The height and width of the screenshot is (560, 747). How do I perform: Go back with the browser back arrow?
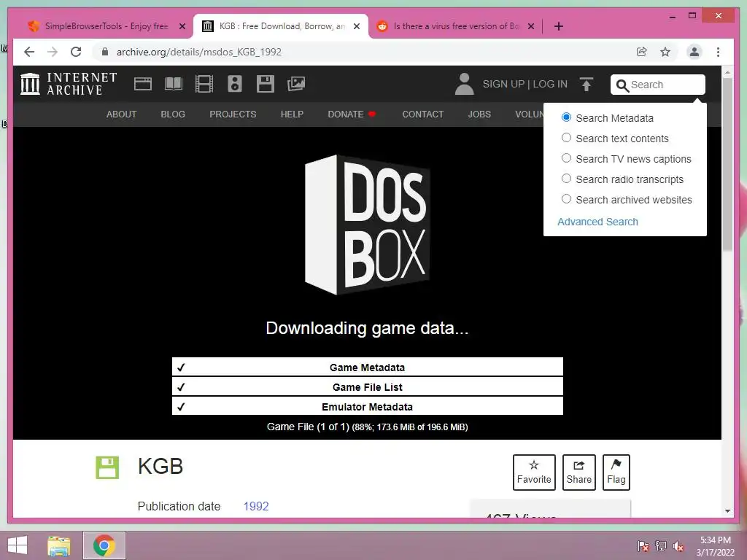tap(29, 52)
